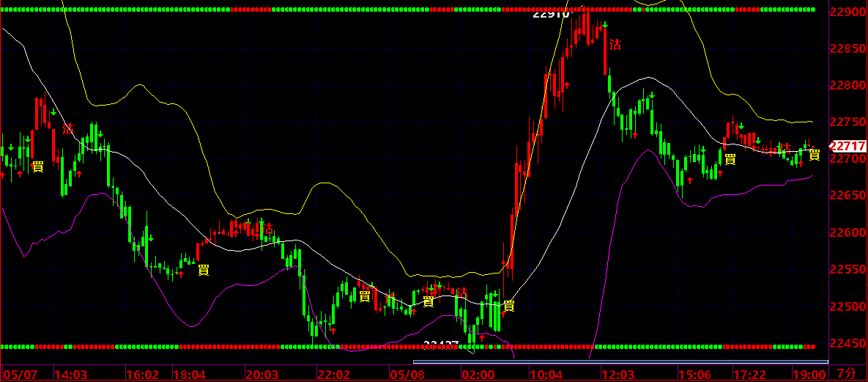Click the 22750 price axis label

847,122
